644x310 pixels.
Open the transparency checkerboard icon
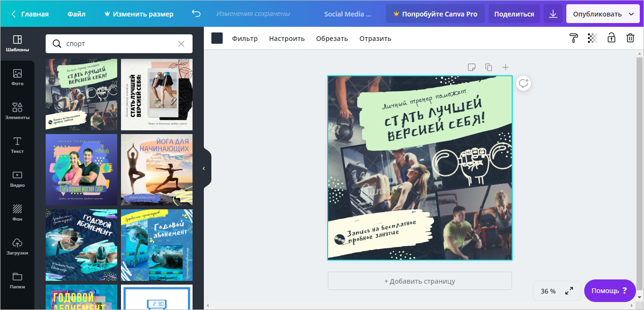click(x=592, y=38)
